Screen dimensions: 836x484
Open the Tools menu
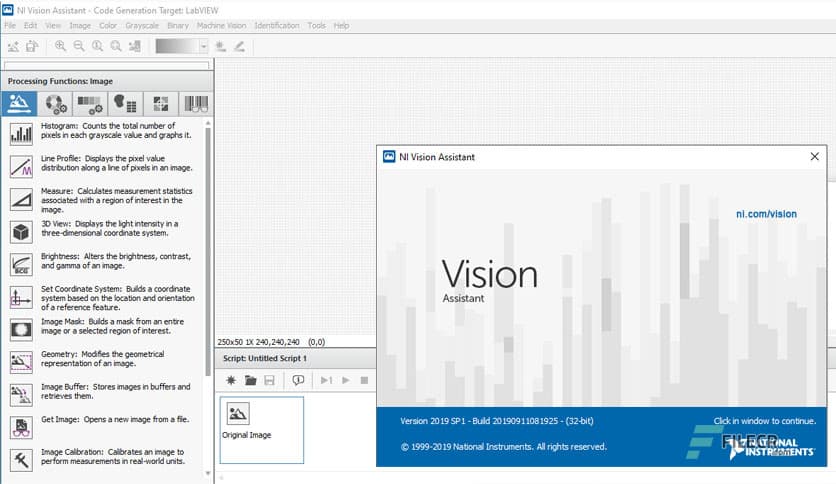point(316,26)
